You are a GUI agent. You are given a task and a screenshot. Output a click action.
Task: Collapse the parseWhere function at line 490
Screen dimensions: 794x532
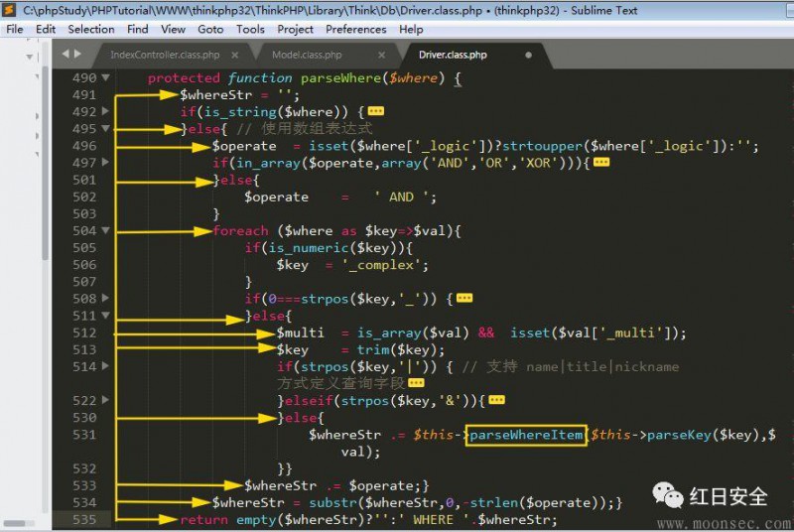point(105,77)
